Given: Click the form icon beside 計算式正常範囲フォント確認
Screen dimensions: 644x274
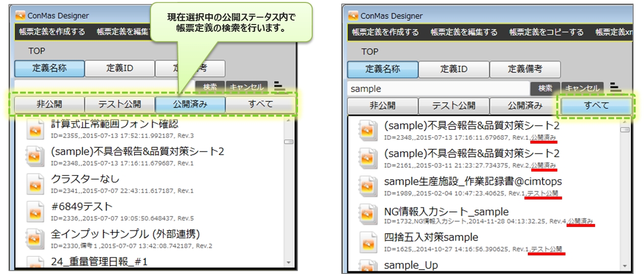Looking at the screenshot, I should (35, 129).
